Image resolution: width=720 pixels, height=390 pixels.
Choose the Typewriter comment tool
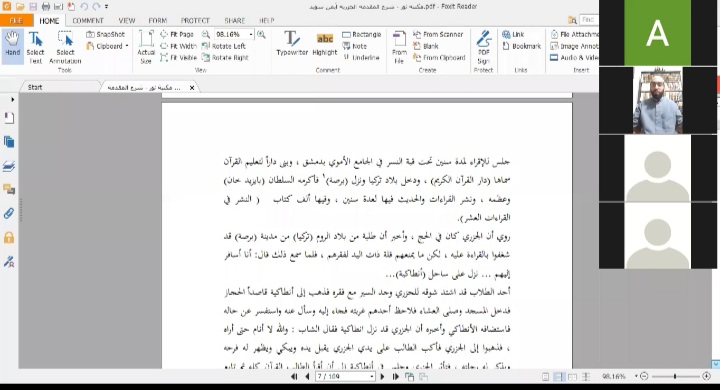click(x=292, y=43)
